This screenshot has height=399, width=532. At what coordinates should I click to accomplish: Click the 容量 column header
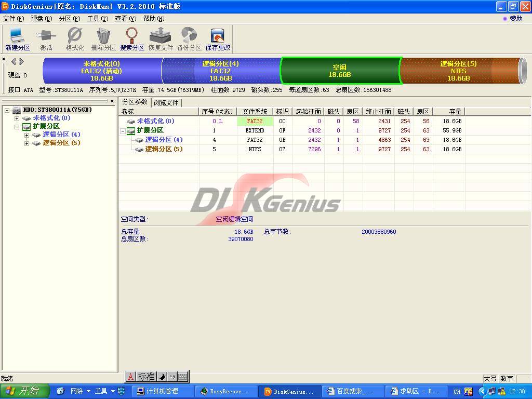[448, 111]
